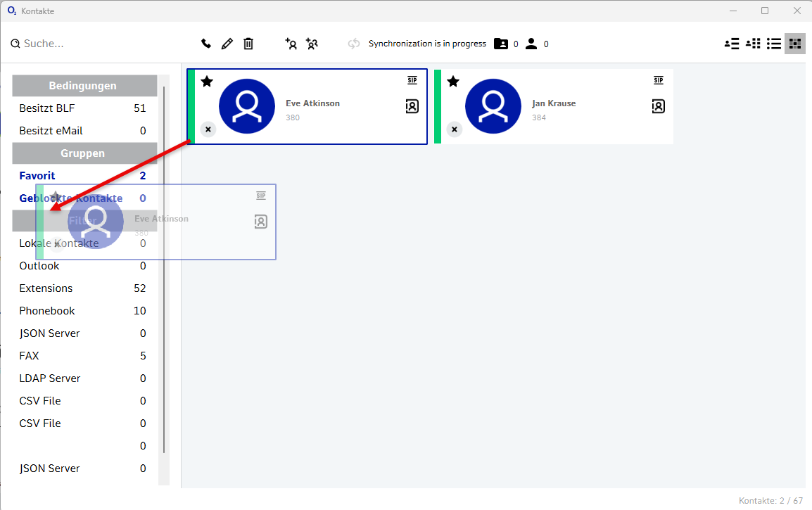Switch to the simple list view
This screenshot has width=812, height=510.
click(774, 44)
